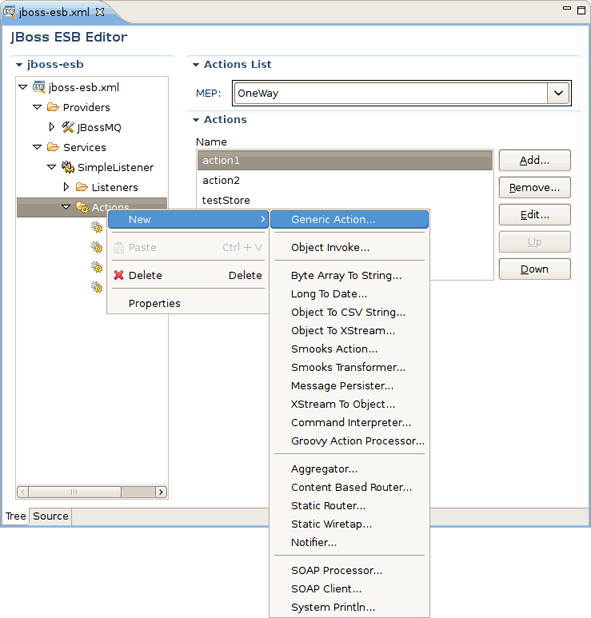Switch to the Source tab
Viewport: 591px width, 618px height.
(50, 516)
